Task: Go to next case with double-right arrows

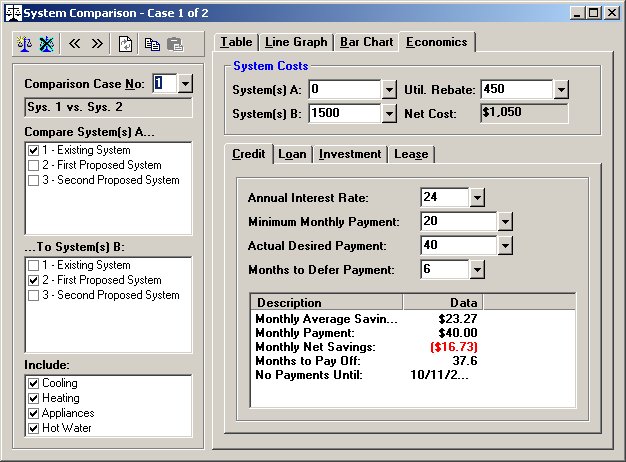Action: click(97, 44)
